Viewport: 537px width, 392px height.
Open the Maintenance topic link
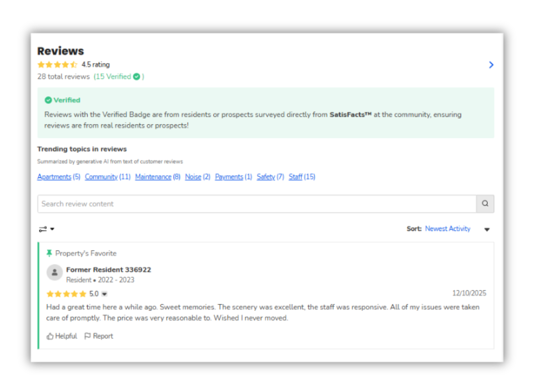coord(153,177)
